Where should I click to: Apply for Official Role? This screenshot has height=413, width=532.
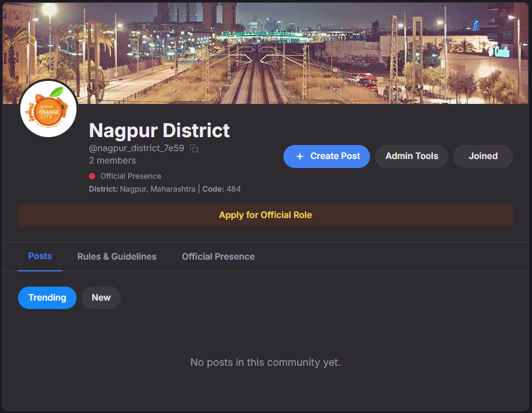point(265,215)
